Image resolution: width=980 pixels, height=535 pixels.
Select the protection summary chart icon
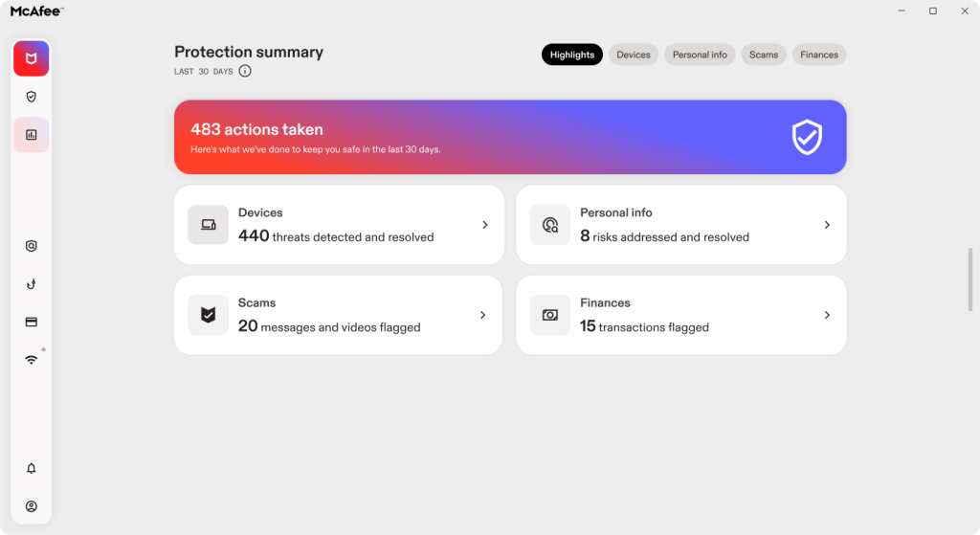click(x=32, y=135)
